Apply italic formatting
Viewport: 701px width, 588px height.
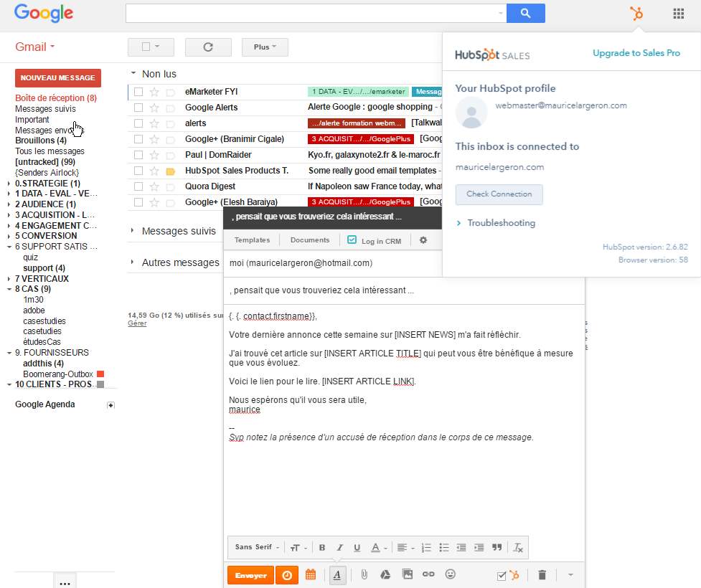point(340,548)
